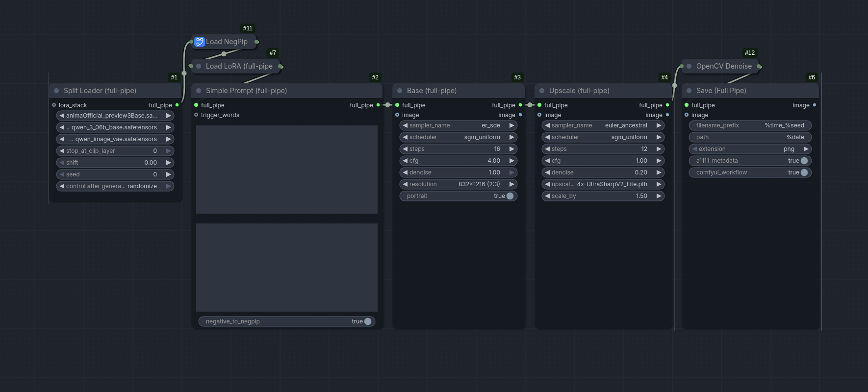Open animaOfficial_preview3Base model dropdown
The height and width of the screenshot is (392, 868).
tap(115, 116)
